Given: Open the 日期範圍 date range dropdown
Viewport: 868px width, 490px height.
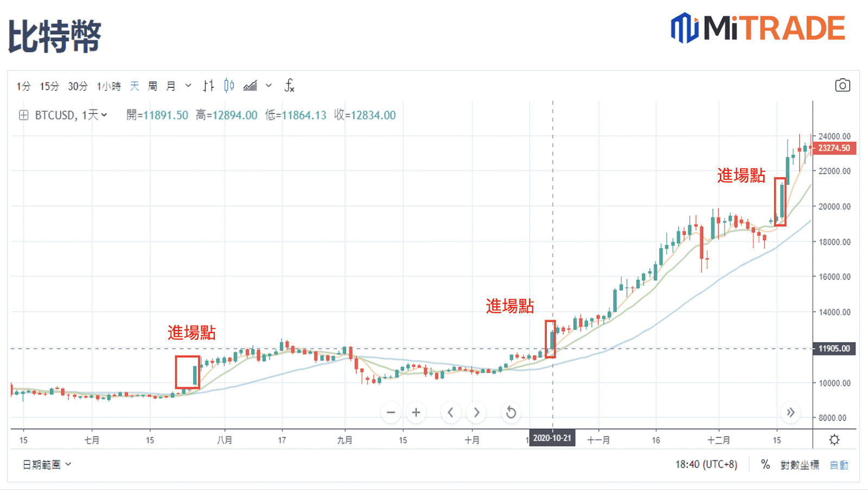Looking at the screenshot, I should pos(47,465).
